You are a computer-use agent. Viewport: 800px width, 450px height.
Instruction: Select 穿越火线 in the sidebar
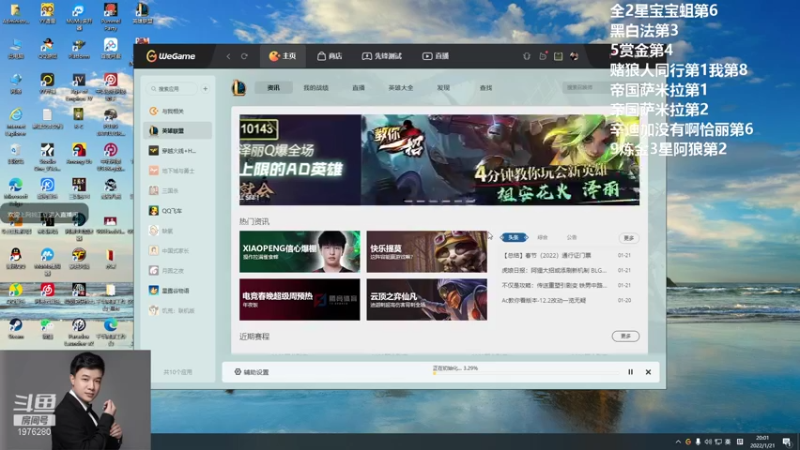click(178, 151)
